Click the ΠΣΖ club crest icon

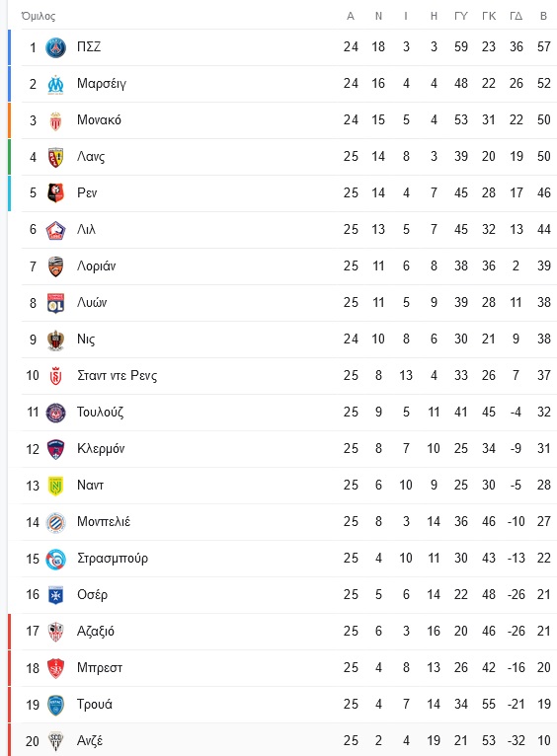pos(55,47)
